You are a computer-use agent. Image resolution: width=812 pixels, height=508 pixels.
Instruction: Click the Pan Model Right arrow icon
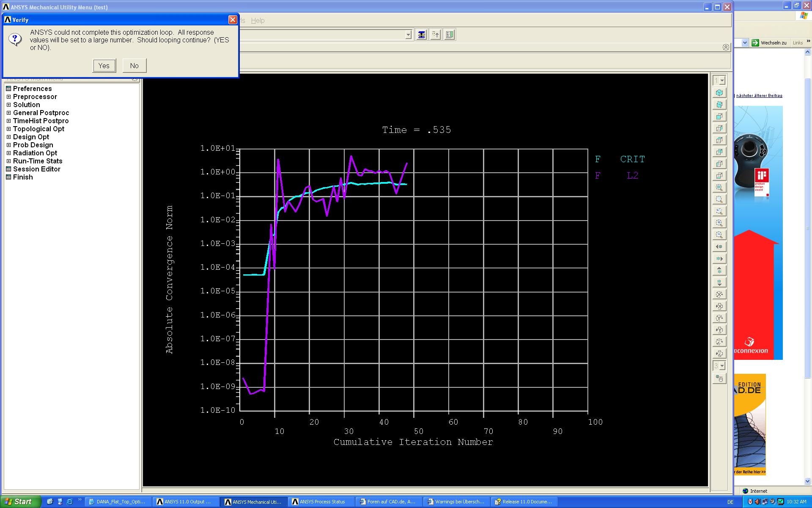coord(719,259)
